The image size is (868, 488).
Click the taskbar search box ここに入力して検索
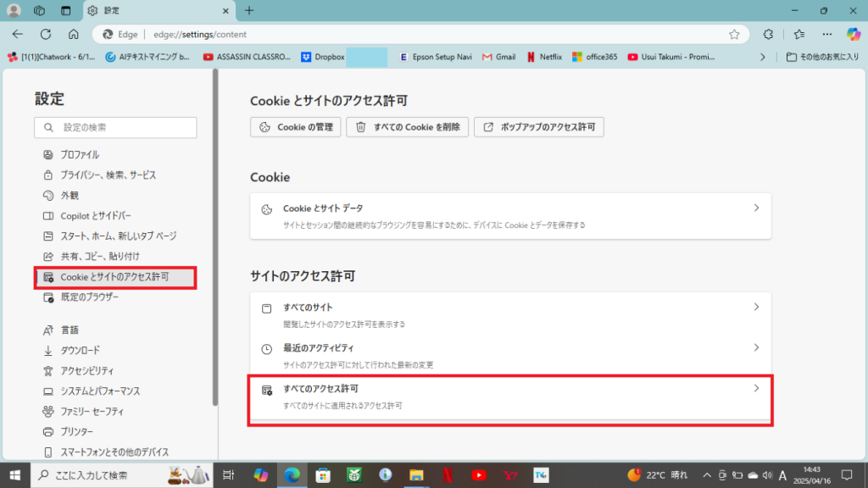(x=121, y=475)
